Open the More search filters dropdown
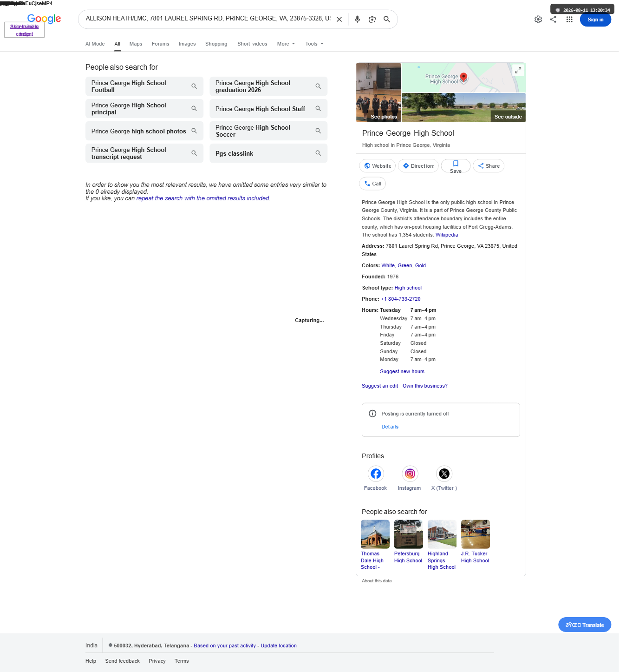The width and height of the screenshot is (626, 672). [x=286, y=44]
